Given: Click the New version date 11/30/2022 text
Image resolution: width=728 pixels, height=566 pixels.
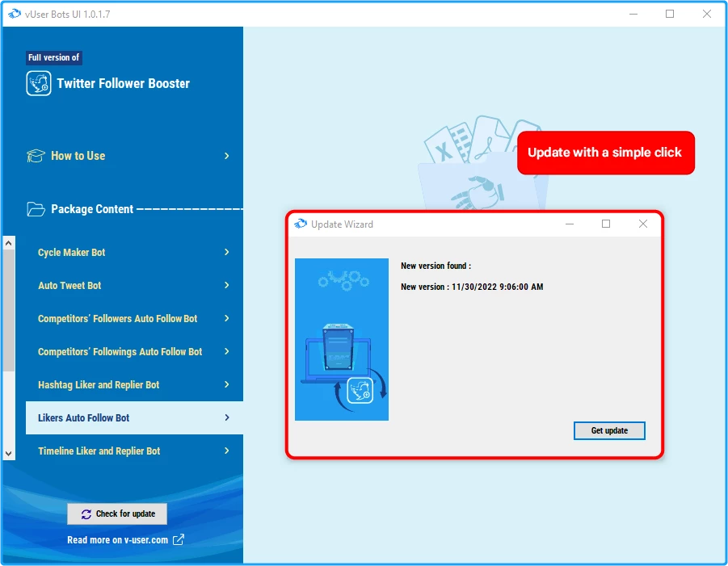Looking at the screenshot, I should pyautogui.click(x=497, y=287).
